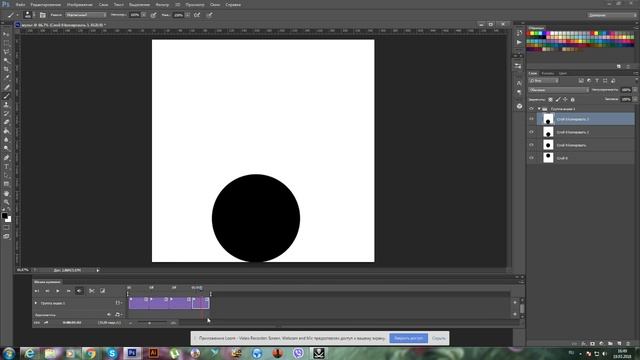This screenshot has height=360, width=640.
Task: Click the lock all padlock icon
Action: (x=572, y=99)
